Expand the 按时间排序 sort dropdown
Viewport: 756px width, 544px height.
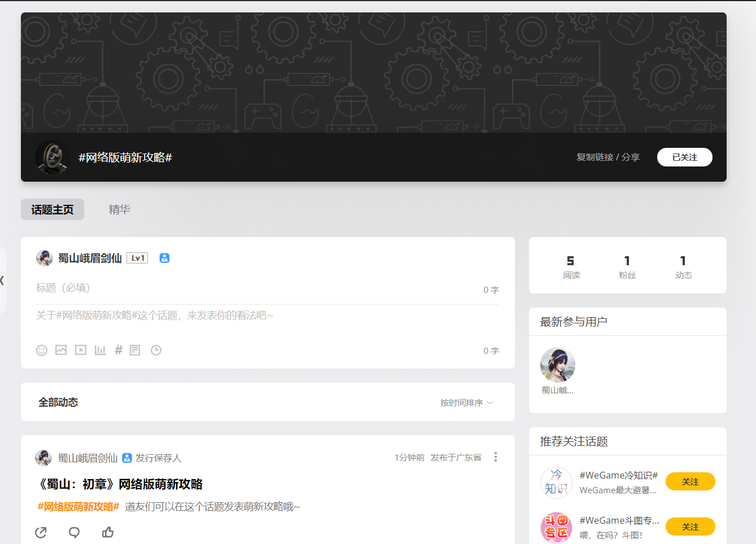(466, 403)
